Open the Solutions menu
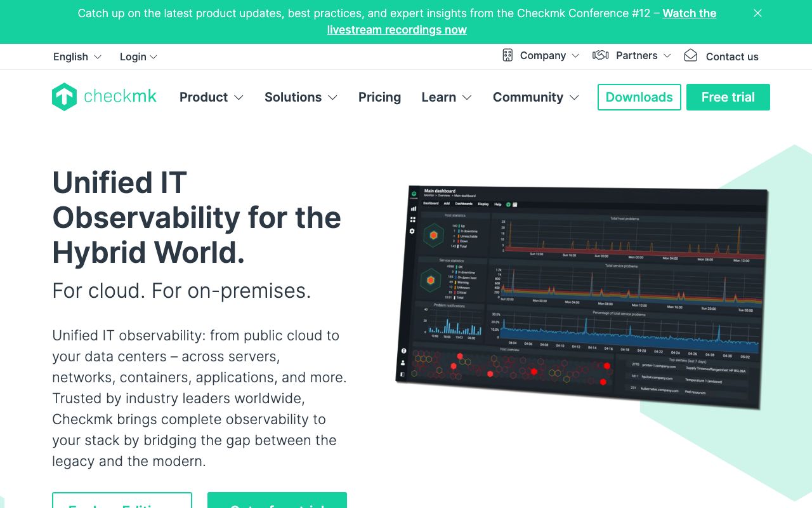 (293, 97)
